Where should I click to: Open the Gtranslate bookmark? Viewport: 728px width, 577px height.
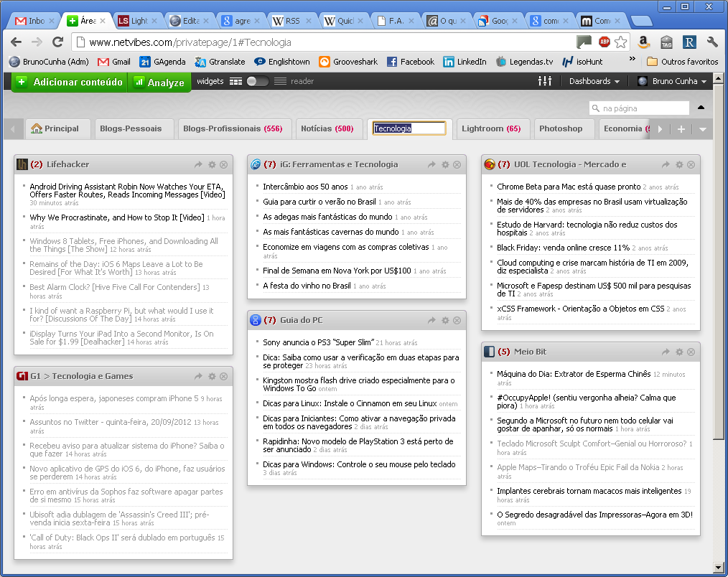[x=220, y=62]
